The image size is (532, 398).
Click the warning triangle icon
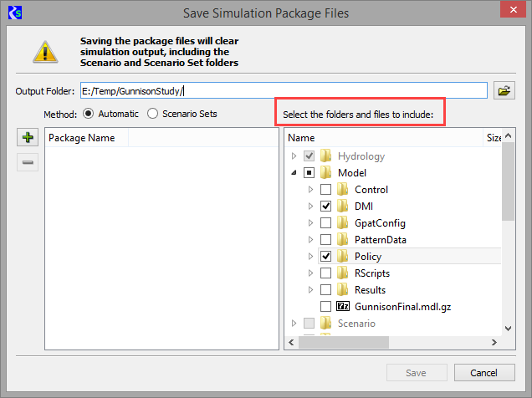[44, 52]
